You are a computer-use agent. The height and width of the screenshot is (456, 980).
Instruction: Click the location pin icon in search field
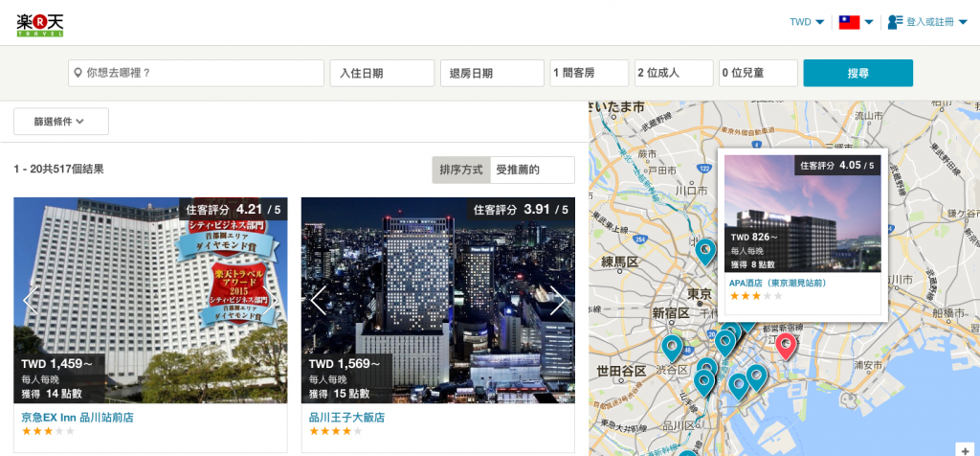78,73
